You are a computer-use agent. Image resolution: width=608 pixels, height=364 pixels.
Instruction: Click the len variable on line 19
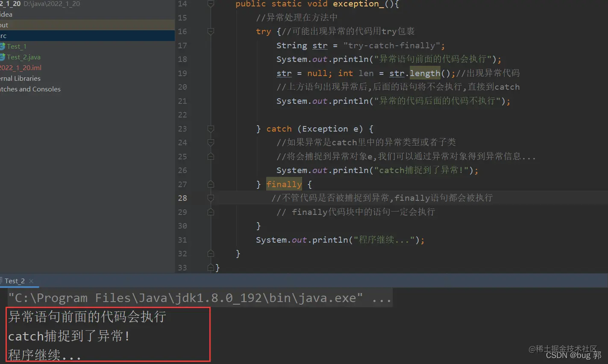coord(366,73)
